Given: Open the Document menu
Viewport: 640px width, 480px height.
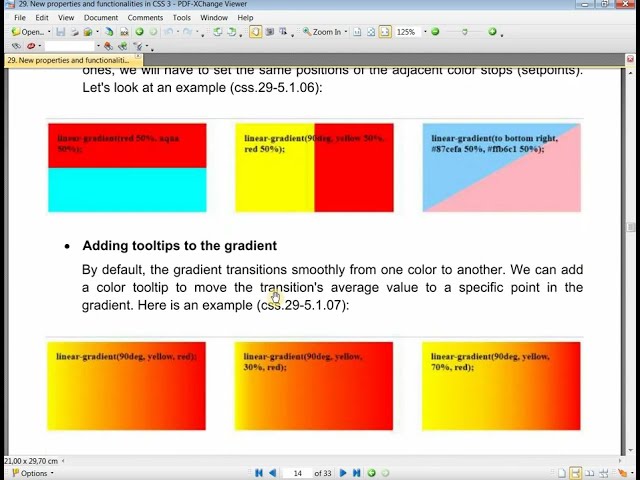Looking at the screenshot, I should coord(101,18).
